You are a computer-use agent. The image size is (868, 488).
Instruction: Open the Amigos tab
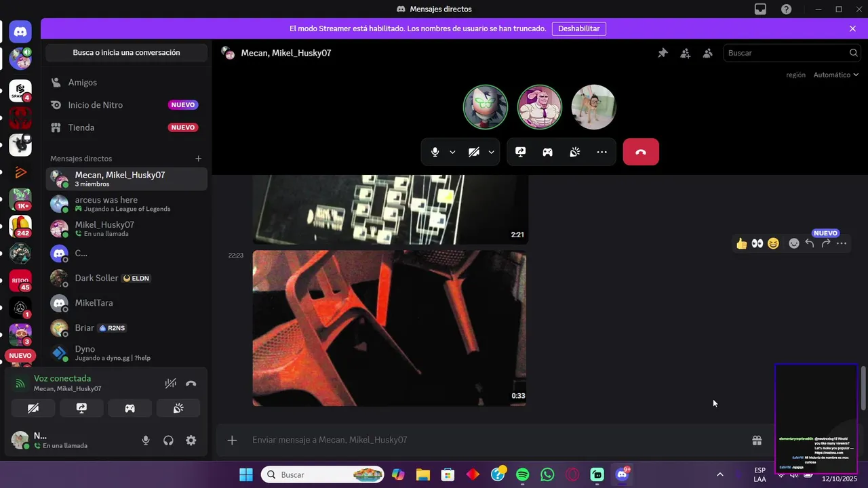point(127,82)
